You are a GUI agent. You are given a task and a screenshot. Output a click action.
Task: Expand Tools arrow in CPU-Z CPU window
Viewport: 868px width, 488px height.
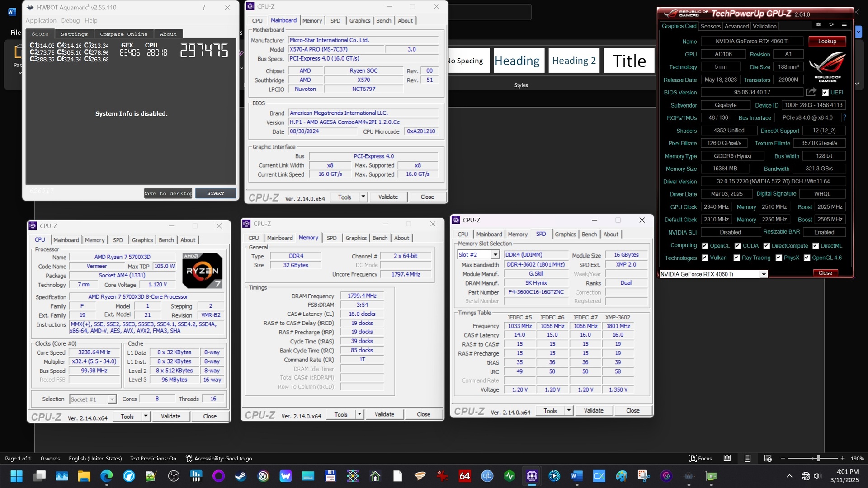pos(146,416)
